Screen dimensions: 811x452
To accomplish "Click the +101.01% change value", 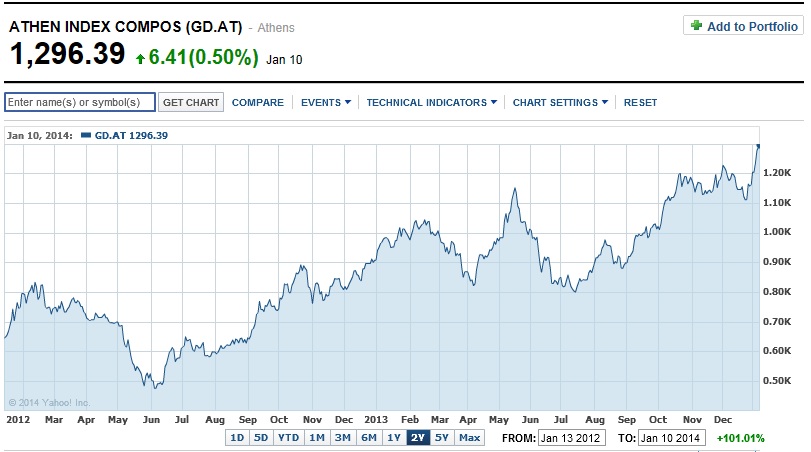I will click(x=740, y=438).
